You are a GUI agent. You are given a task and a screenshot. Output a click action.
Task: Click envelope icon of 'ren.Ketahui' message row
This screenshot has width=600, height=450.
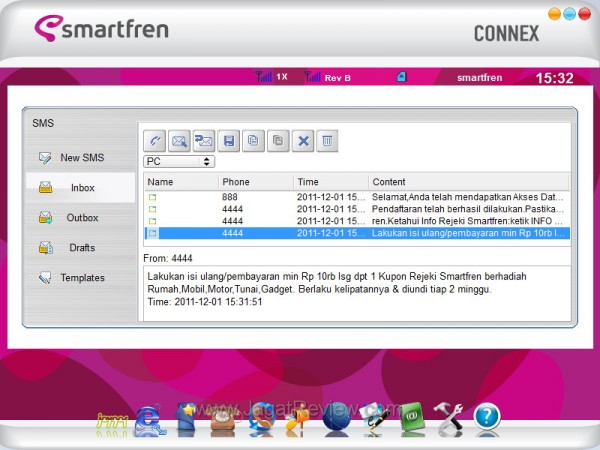[153, 221]
